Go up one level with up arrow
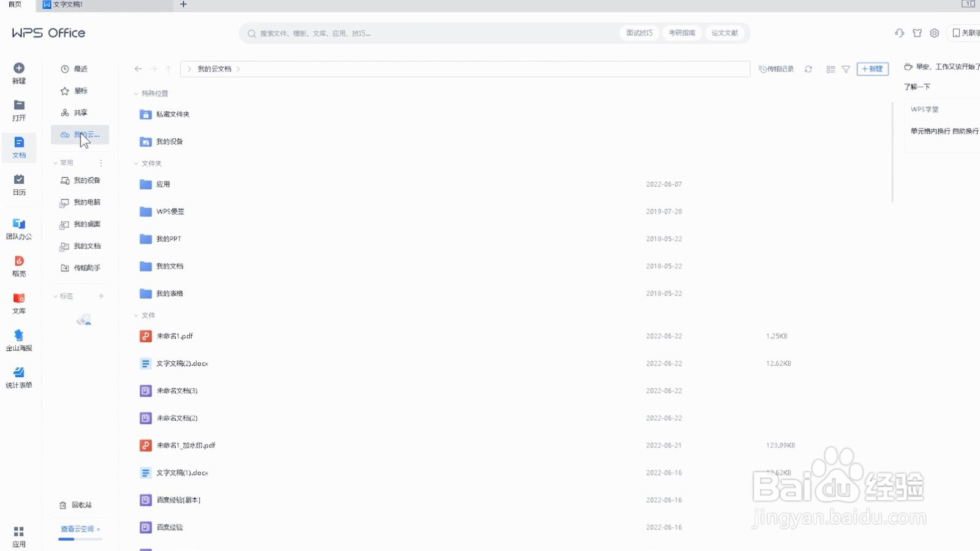 (168, 69)
